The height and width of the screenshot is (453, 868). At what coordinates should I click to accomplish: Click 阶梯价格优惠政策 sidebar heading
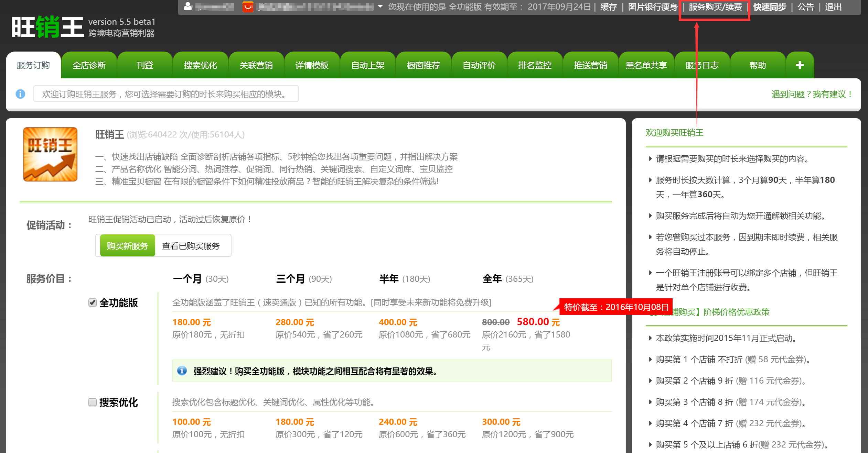(x=736, y=312)
